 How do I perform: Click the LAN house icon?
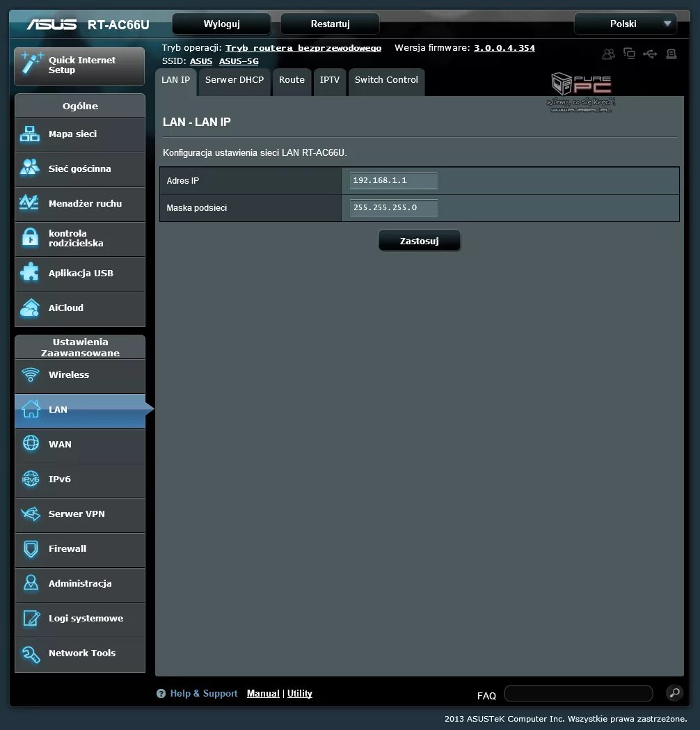[x=31, y=408]
